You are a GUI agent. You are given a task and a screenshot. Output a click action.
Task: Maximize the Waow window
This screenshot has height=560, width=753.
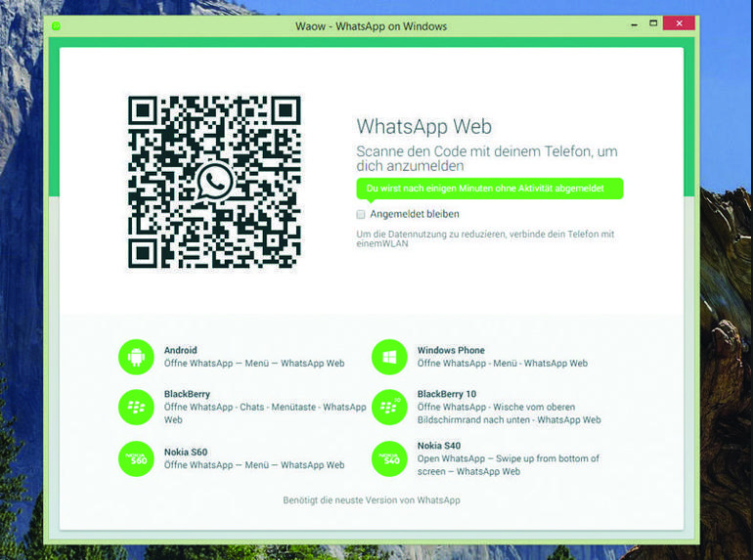pos(652,23)
